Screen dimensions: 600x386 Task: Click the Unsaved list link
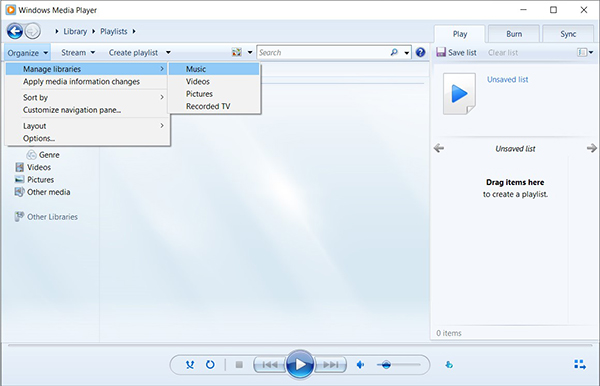(507, 80)
